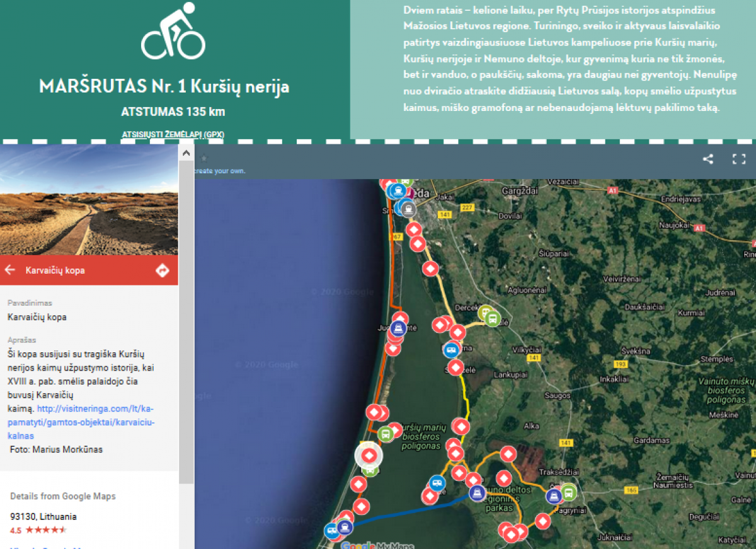Viewport: 756px width, 549px height.
Task: Click the white cyclist icon above the route title
Action: 173,30
